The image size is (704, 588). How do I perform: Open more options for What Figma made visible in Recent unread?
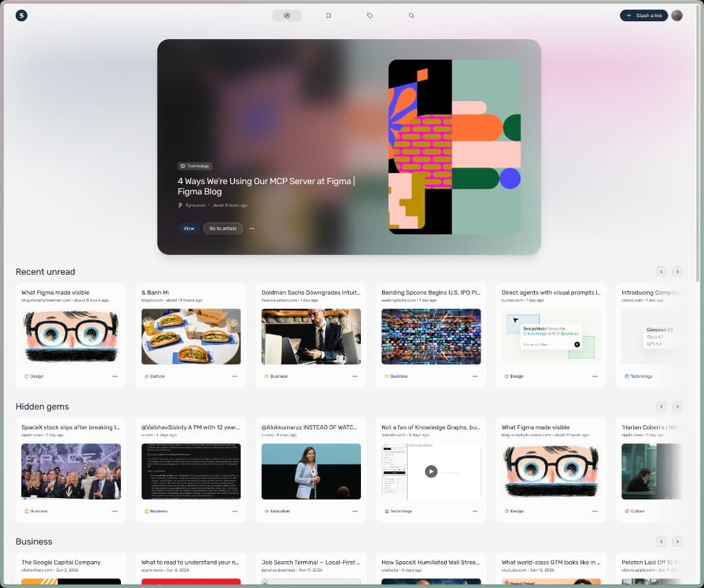tap(115, 376)
